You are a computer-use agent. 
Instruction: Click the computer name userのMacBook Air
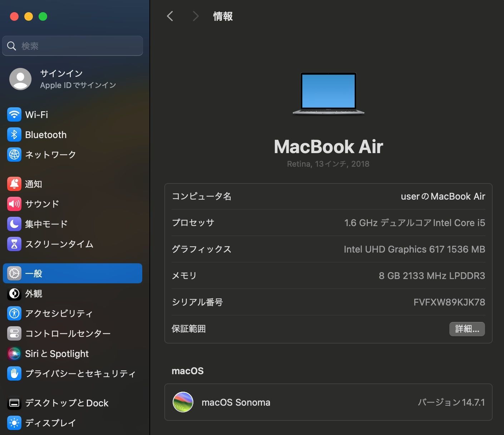pos(443,196)
